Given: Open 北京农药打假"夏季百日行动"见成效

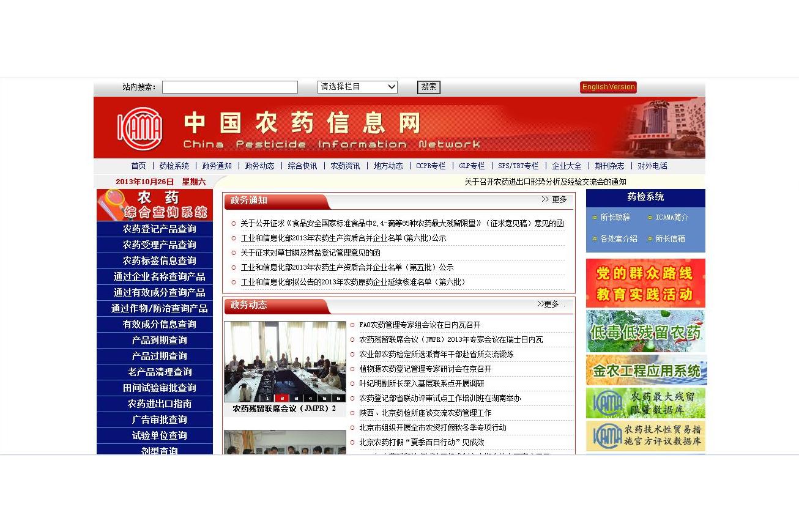Looking at the screenshot, I should point(422,443).
